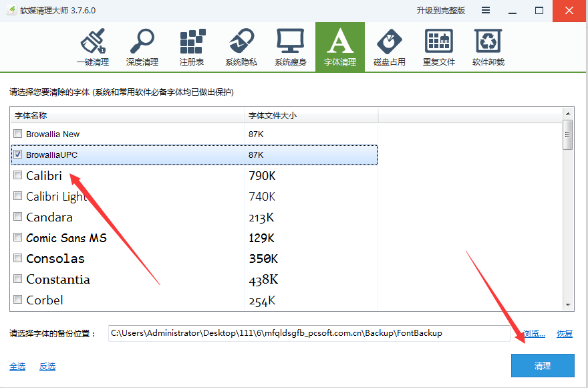Check the Candara font checkbox
The width and height of the screenshot is (588, 388).
tap(17, 216)
